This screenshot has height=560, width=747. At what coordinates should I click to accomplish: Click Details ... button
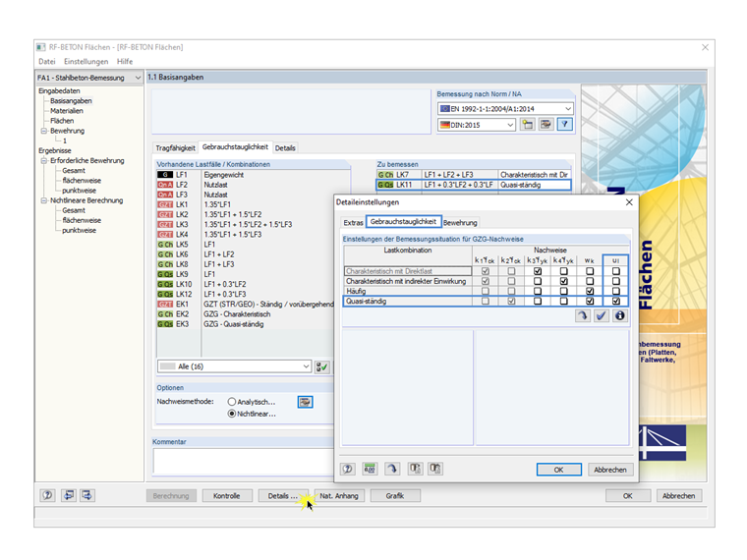[282, 496]
